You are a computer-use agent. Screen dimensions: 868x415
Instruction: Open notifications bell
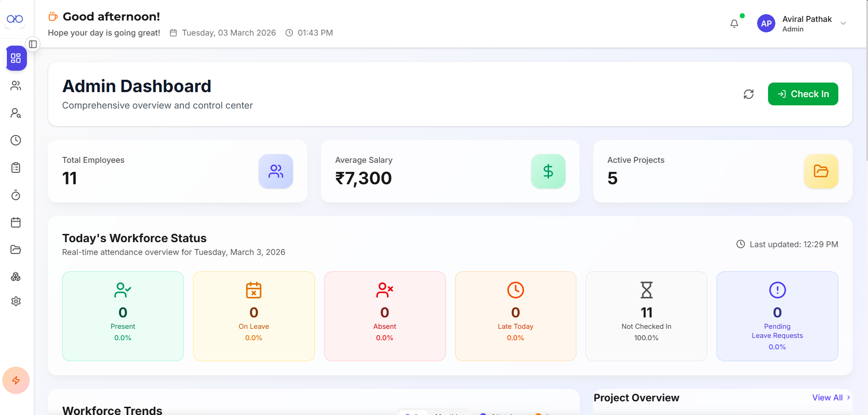coord(734,24)
